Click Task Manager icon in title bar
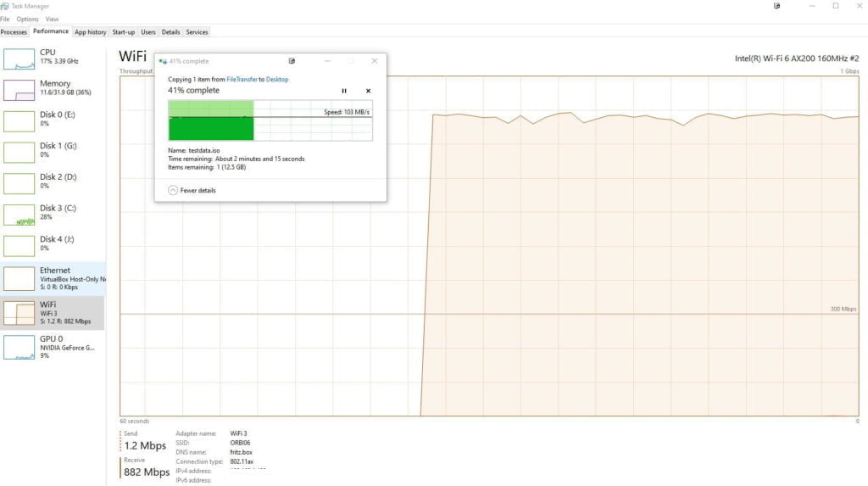The image size is (868, 486). tap(5, 5)
